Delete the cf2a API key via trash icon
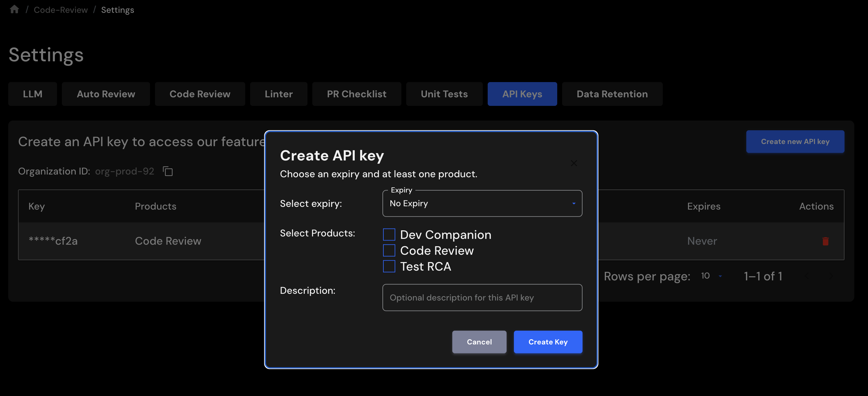Viewport: 868px width, 396px height. [x=825, y=241]
